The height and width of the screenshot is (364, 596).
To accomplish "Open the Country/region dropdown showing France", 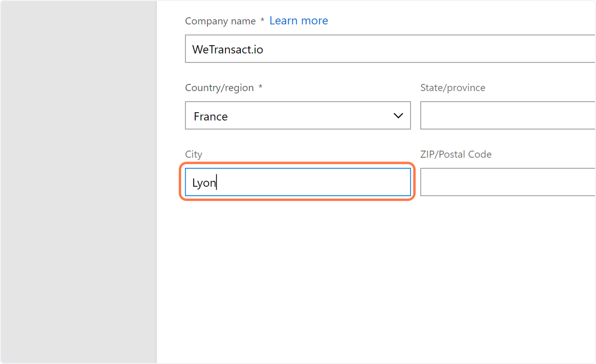I will click(298, 115).
